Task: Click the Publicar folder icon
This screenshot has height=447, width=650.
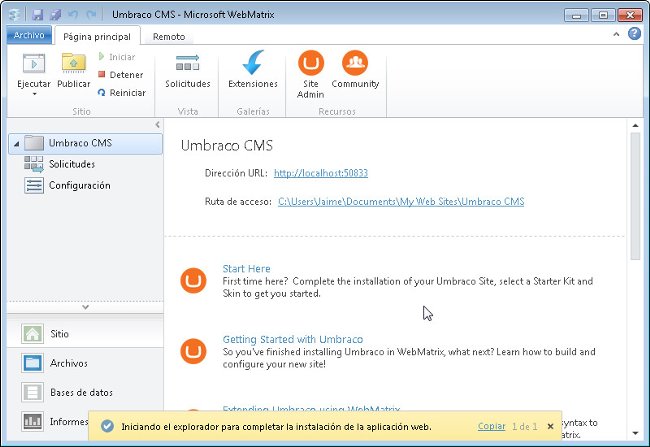Action: 74,63
